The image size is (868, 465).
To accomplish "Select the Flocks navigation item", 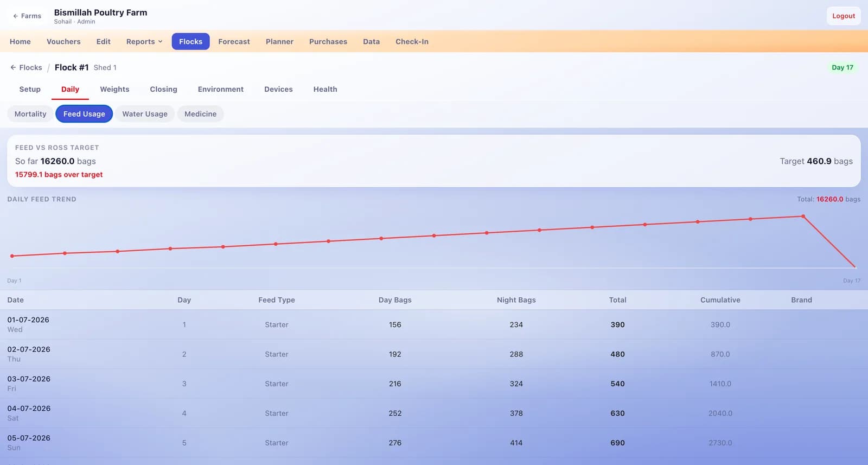I will (190, 42).
